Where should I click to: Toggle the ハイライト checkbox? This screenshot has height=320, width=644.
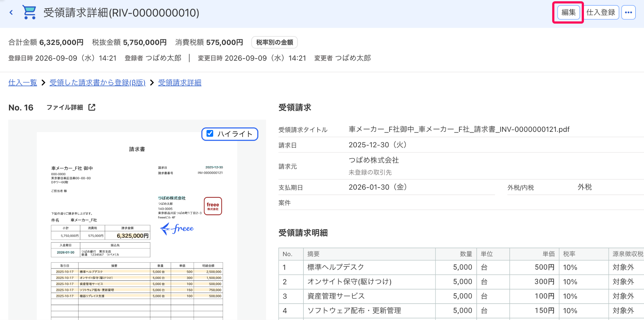click(210, 134)
